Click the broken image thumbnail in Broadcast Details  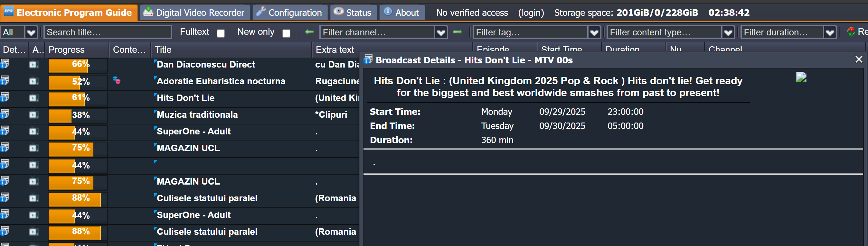coord(801,77)
